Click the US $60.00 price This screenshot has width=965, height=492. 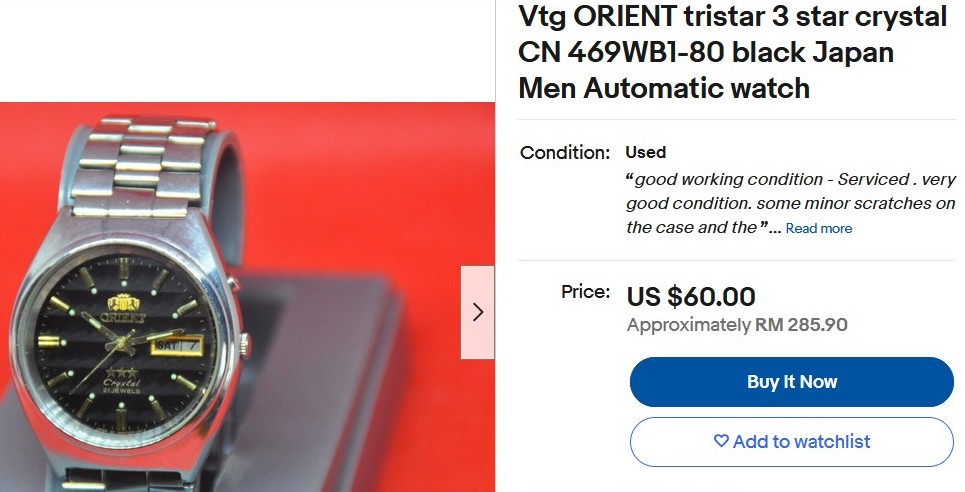pos(691,297)
